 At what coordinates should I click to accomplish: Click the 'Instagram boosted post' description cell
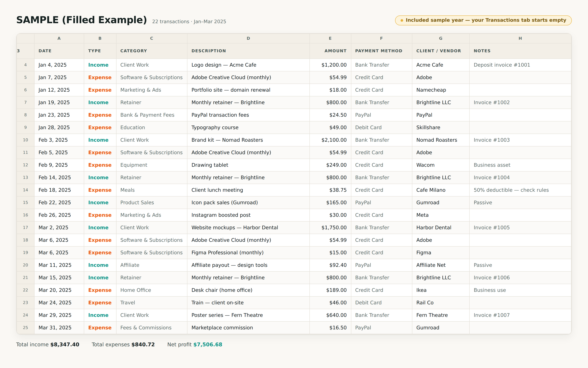tap(248, 215)
